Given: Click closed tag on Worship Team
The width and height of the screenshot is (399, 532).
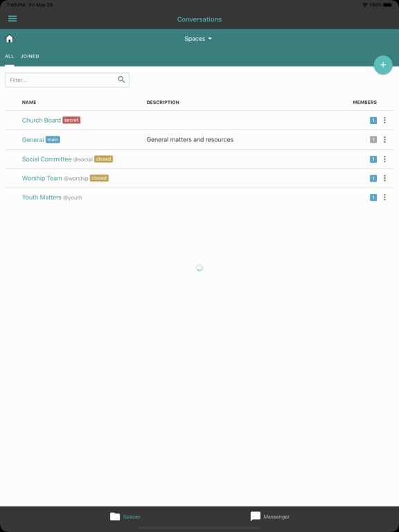Looking at the screenshot, I should 99,178.
